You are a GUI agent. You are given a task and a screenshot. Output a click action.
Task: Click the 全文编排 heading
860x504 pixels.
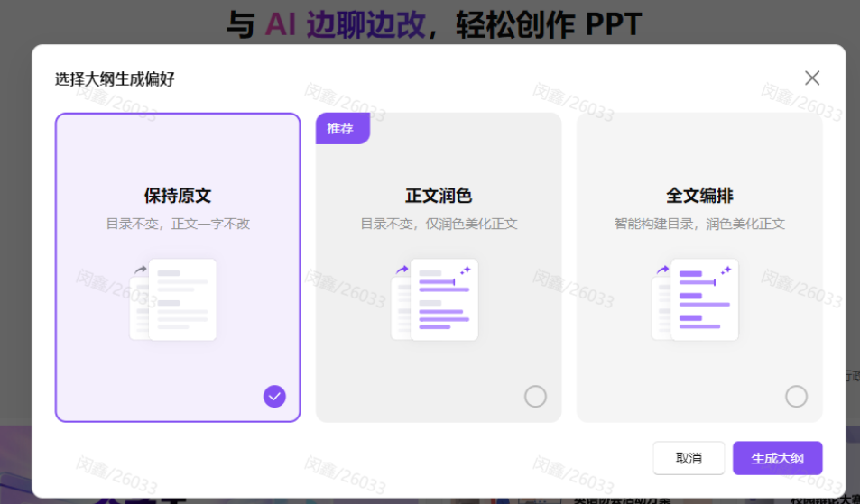tap(699, 196)
